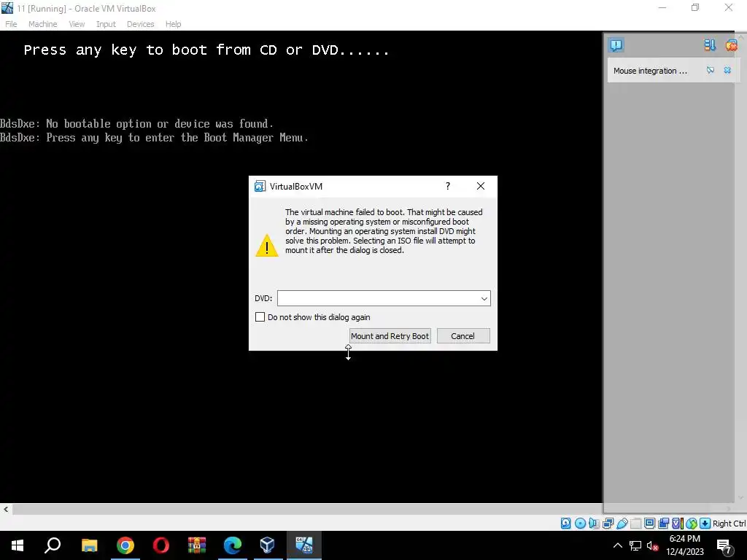
Task: Show hidden system tray icons chevron
Action: [x=617, y=545]
